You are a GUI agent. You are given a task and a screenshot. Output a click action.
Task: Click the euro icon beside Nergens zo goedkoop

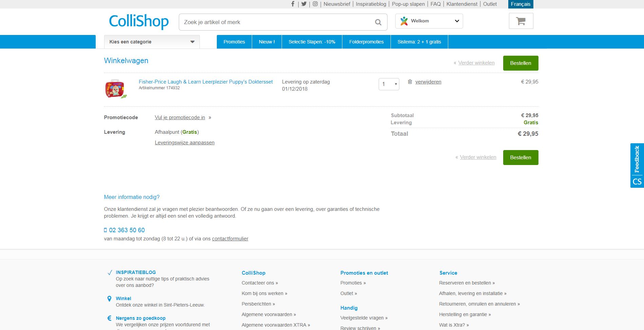click(x=109, y=318)
